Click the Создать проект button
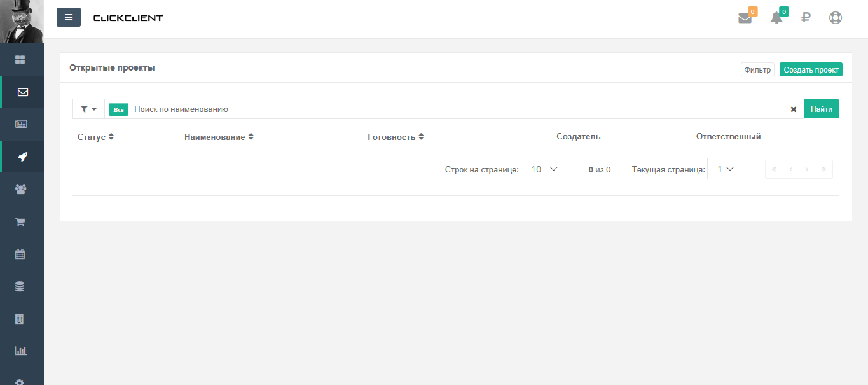The width and height of the screenshot is (868, 385). pyautogui.click(x=811, y=69)
